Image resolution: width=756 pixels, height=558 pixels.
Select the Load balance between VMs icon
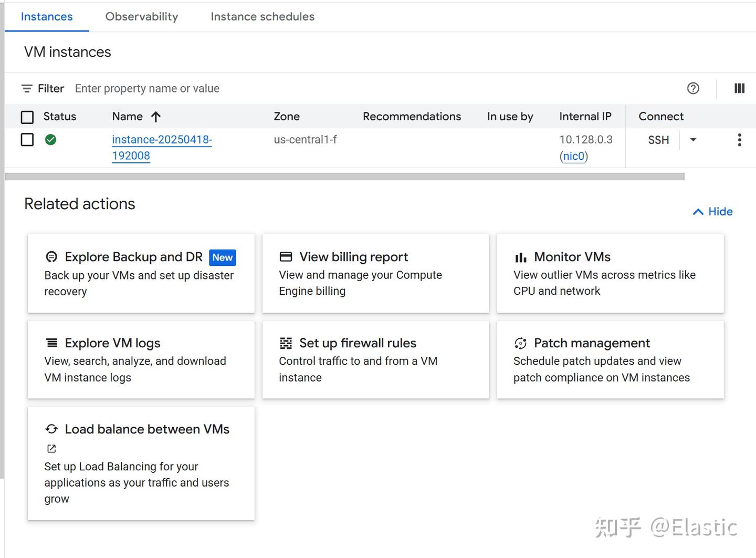click(51, 429)
